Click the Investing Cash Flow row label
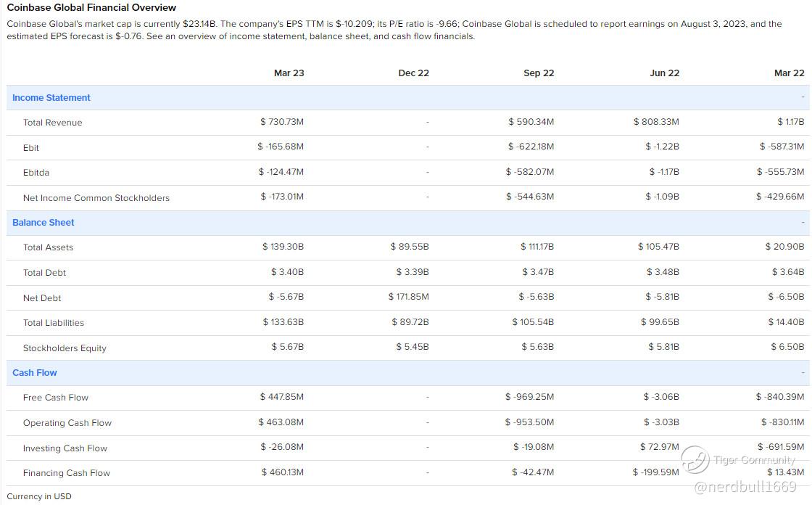Image resolution: width=812 pixels, height=505 pixels. 65,448
